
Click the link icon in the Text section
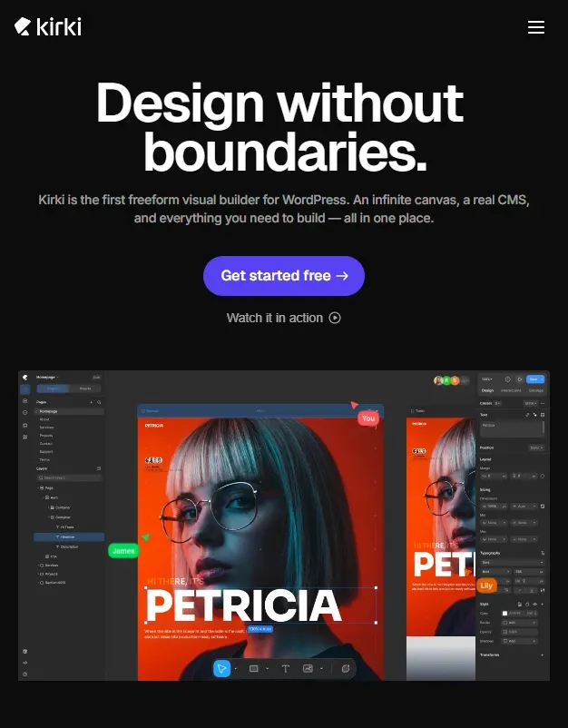pos(528,415)
